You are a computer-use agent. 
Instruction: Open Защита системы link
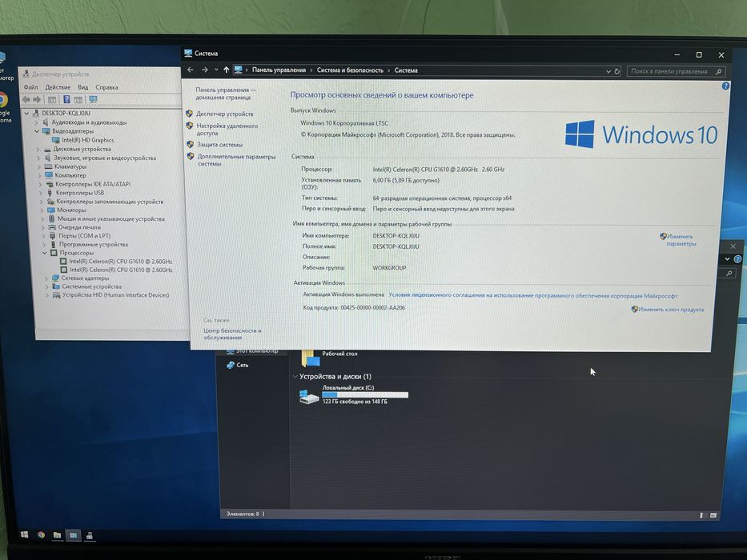[219, 144]
